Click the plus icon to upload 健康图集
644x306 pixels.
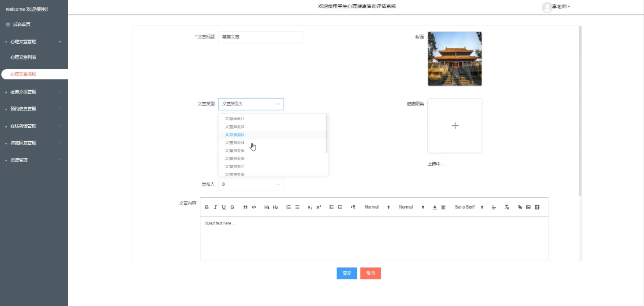pos(455,126)
